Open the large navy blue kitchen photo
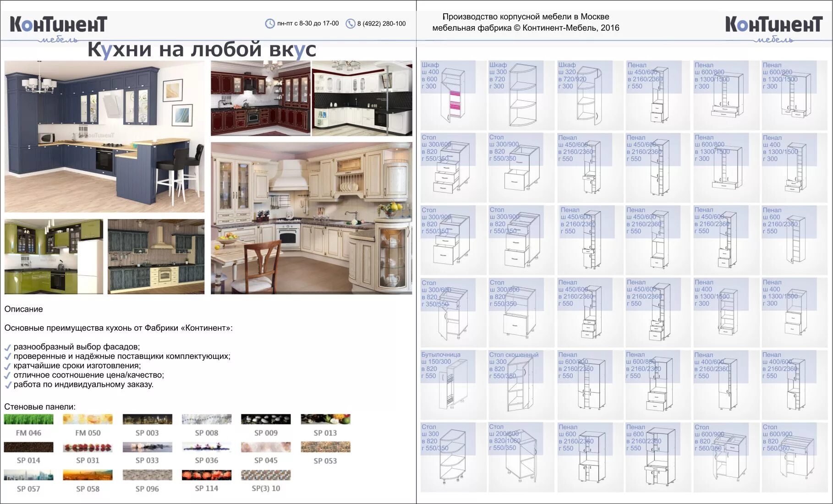Screen dimensions: 833x504 pos(104,137)
